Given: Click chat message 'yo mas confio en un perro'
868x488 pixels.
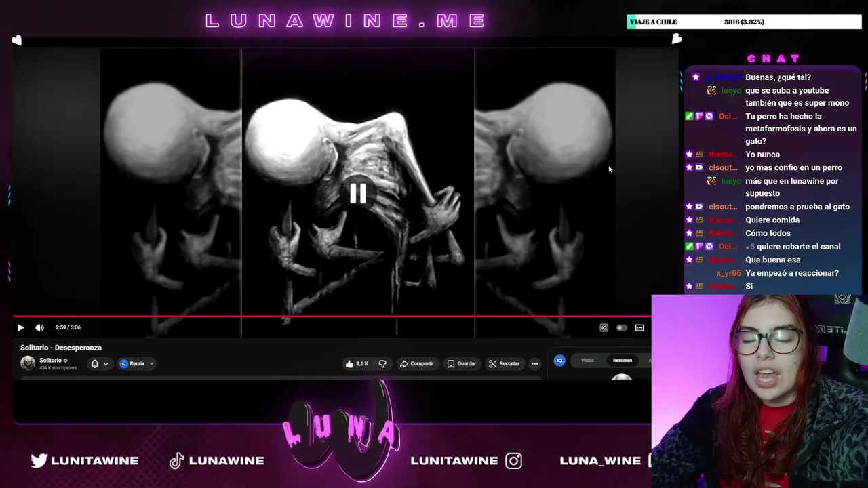Looking at the screenshot, I should (793, 168).
